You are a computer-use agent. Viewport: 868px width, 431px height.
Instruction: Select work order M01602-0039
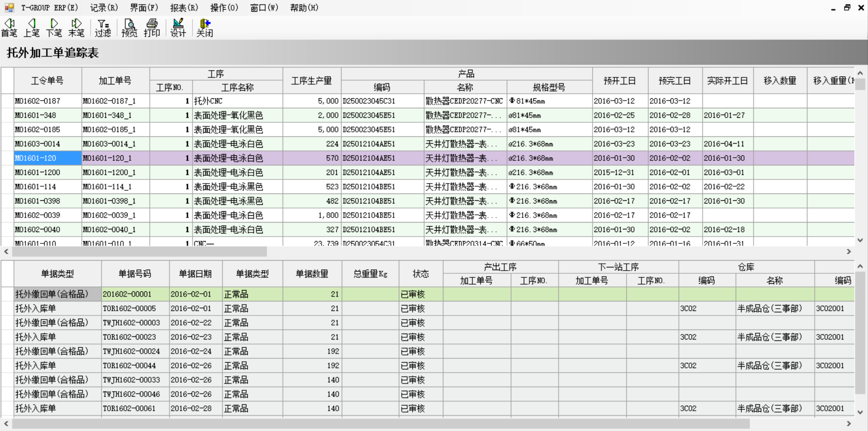coord(48,215)
